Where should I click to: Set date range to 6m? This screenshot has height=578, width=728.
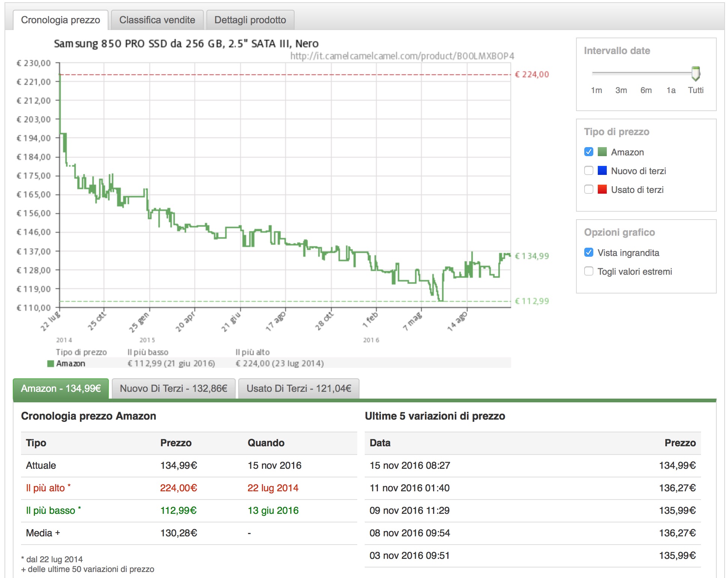pyautogui.click(x=646, y=90)
